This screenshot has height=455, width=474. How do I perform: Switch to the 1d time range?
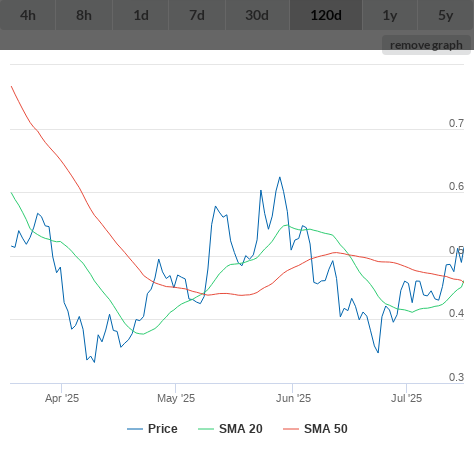[141, 15]
